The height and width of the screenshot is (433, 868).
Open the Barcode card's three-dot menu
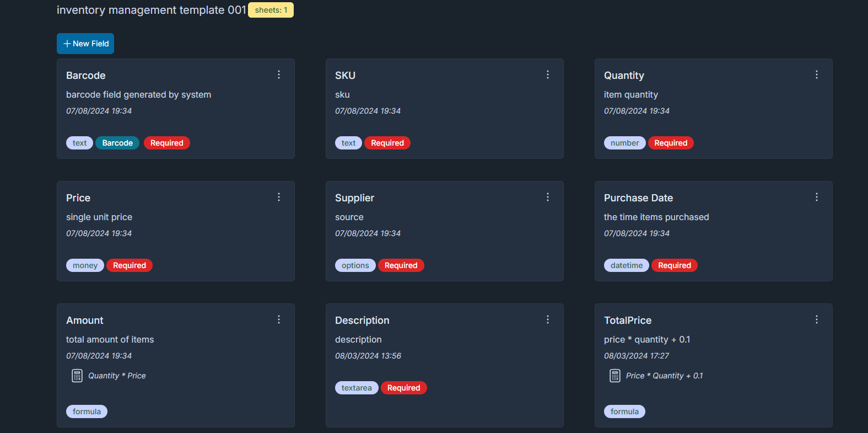tap(279, 74)
